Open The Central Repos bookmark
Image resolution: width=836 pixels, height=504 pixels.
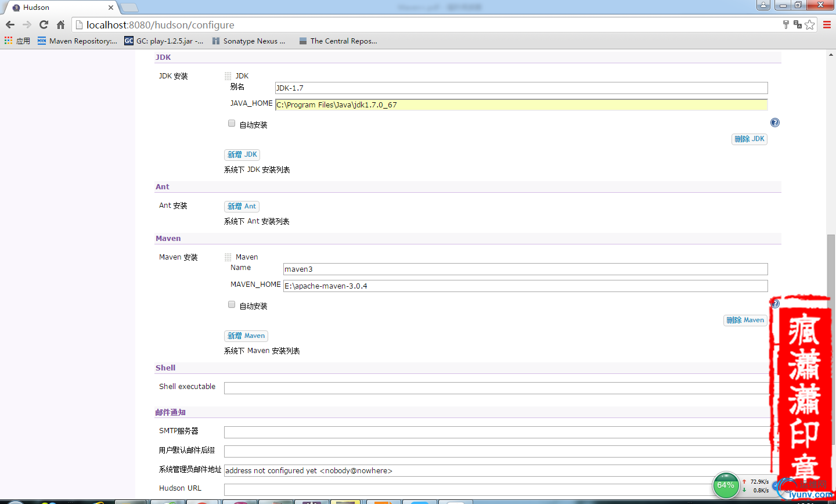tap(338, 41)
